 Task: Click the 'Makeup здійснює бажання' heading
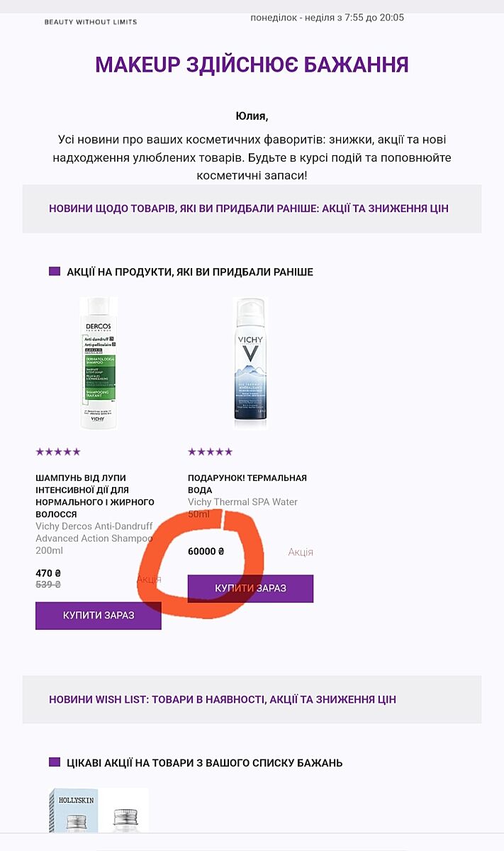252,65
